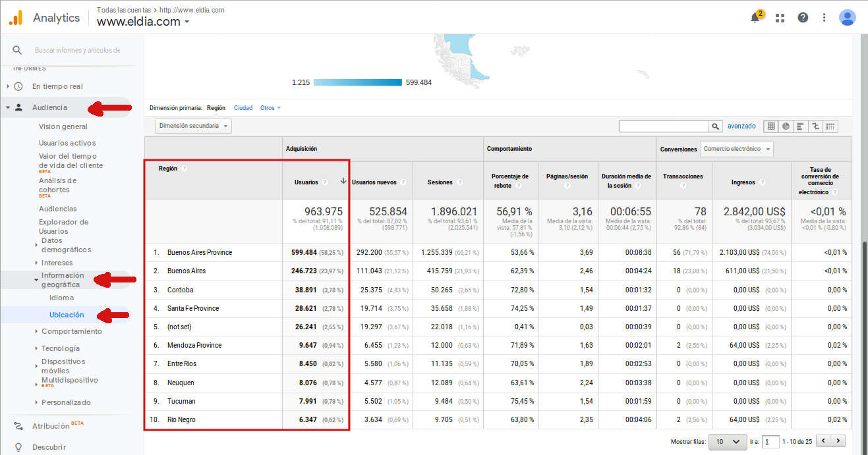Click the Buenos Aires Province region link

click(199, 253)
